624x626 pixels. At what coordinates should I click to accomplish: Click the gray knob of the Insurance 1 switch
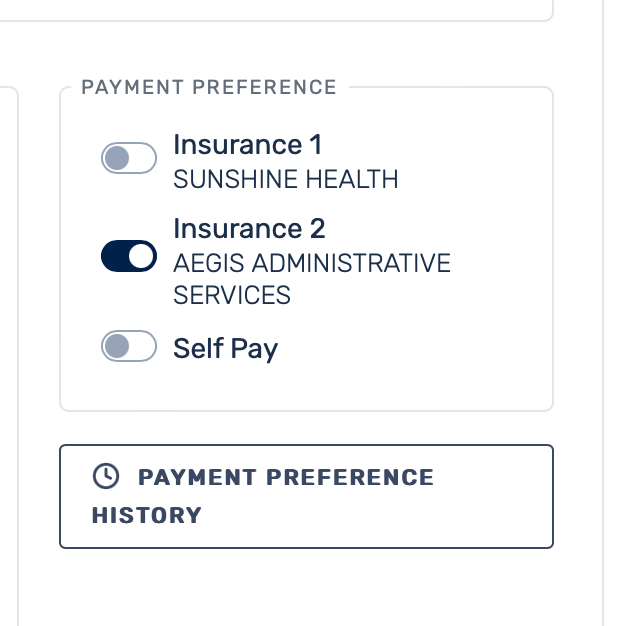117,158
